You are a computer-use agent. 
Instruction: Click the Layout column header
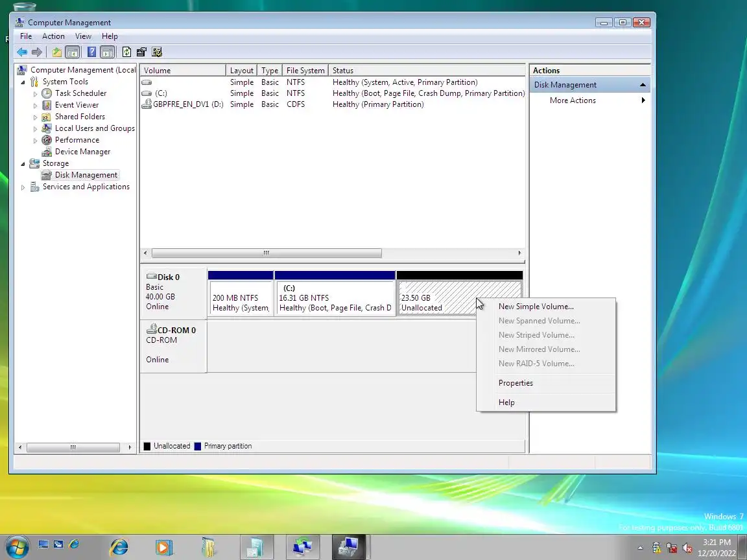pyautogui.click(x=241, y=71)
